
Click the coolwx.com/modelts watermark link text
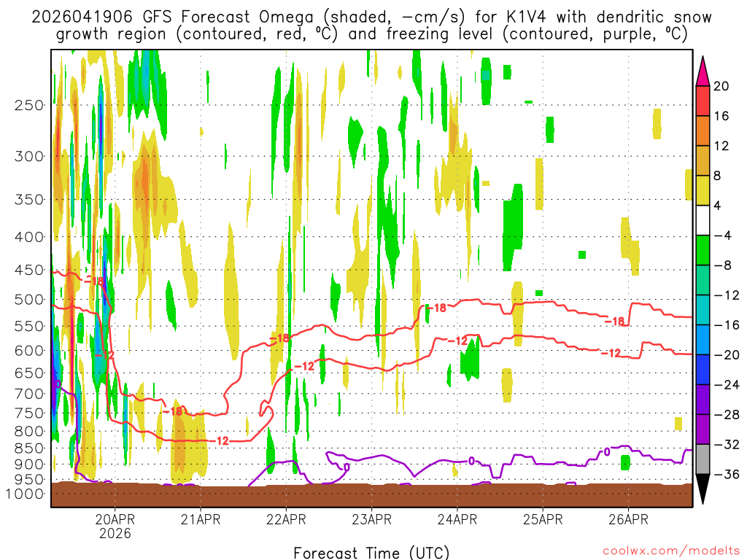(671, 551)
